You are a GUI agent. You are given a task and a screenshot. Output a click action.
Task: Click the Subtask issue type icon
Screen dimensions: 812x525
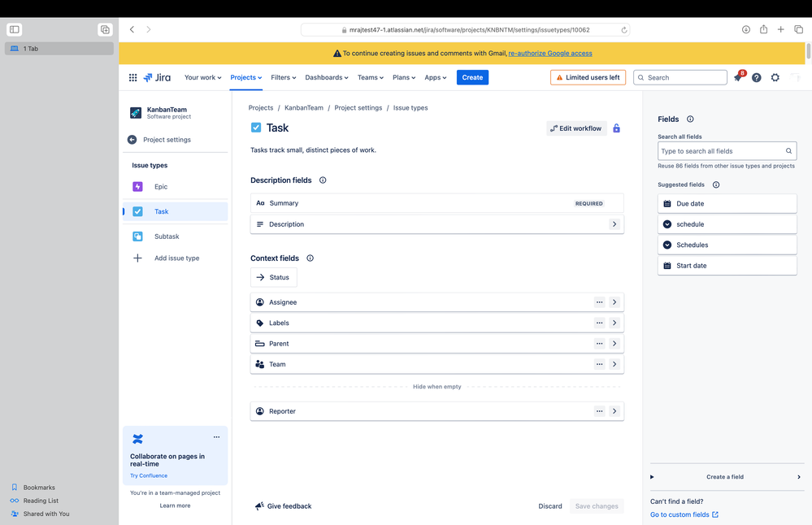pos(137,236)
